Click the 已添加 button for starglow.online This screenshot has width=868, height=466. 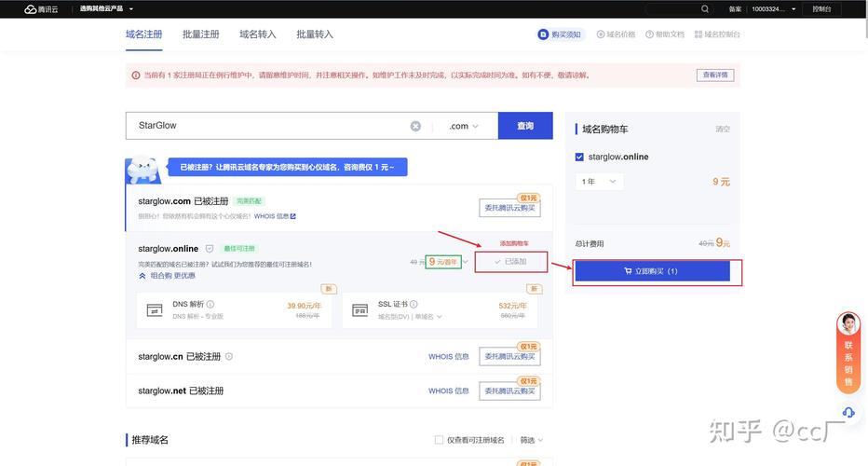pyautogui.click(x=511, y=262)
